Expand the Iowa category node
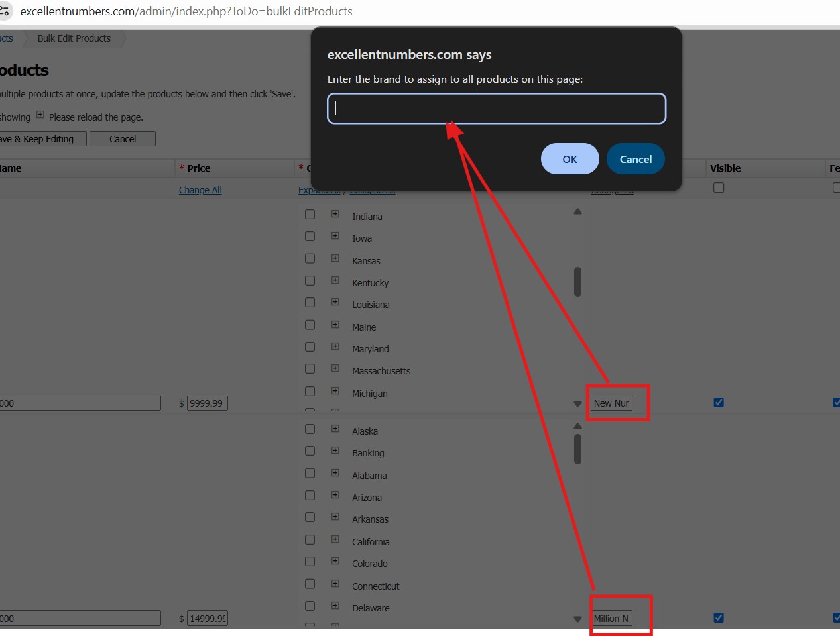Screen dimensions: 840x636 click(x=335, y=236)
